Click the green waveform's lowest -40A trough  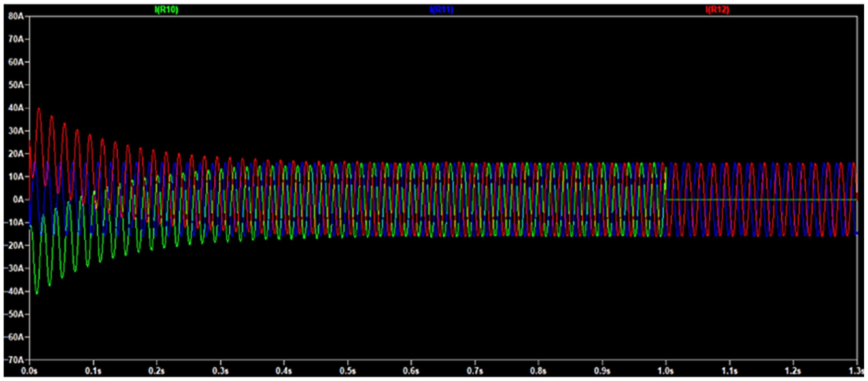(x=37, y=293)
